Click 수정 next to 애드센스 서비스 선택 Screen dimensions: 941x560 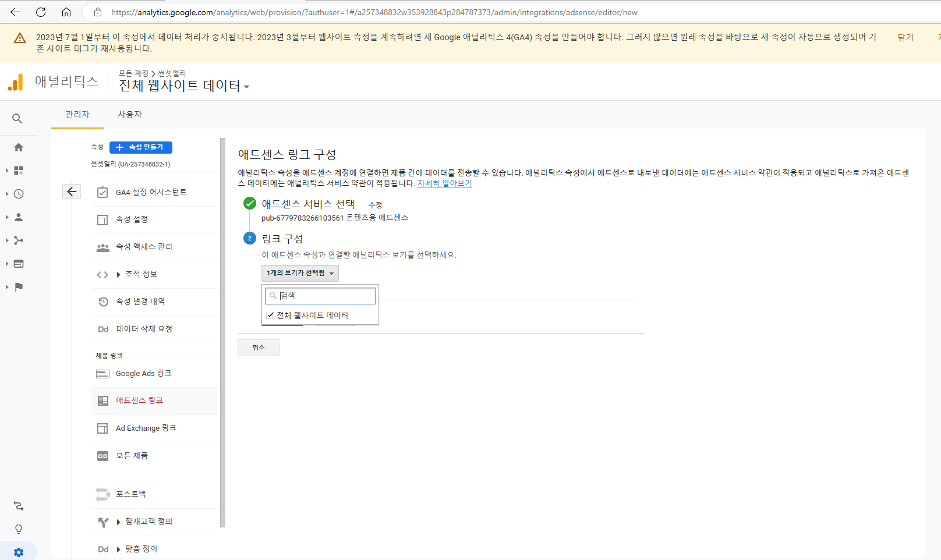375,205
